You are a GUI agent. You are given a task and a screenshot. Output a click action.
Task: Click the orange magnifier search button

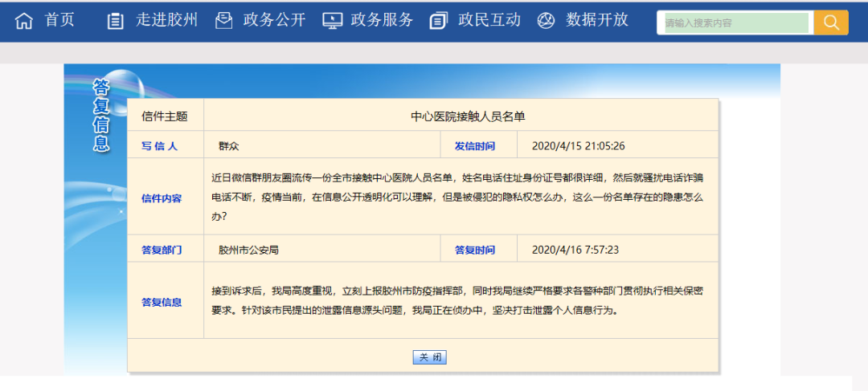pyautogui.click(x=831, y=22)
